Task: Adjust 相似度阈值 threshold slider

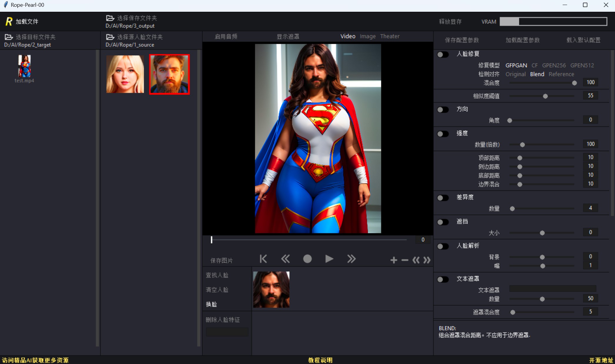Action: pos(545,96)
